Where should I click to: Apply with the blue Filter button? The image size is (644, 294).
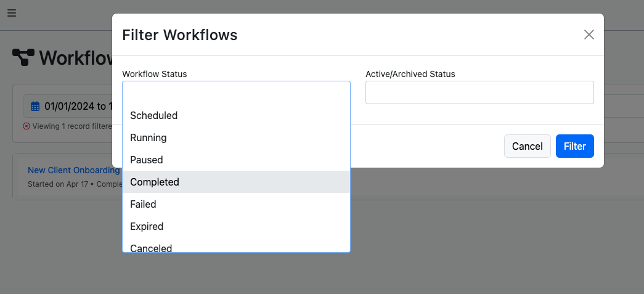coord(574,146)
